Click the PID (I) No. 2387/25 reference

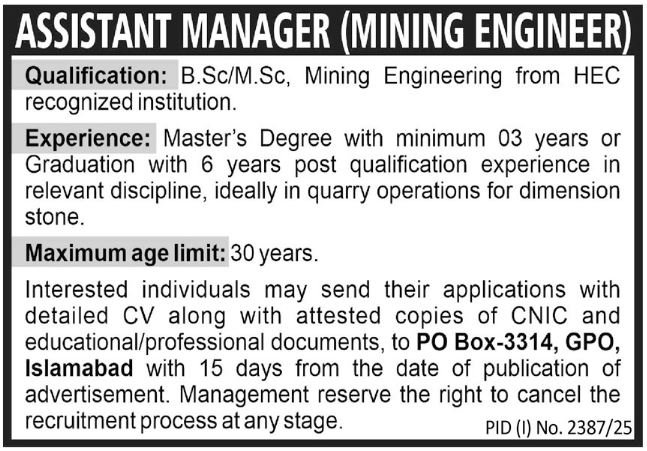pos(563,428)
